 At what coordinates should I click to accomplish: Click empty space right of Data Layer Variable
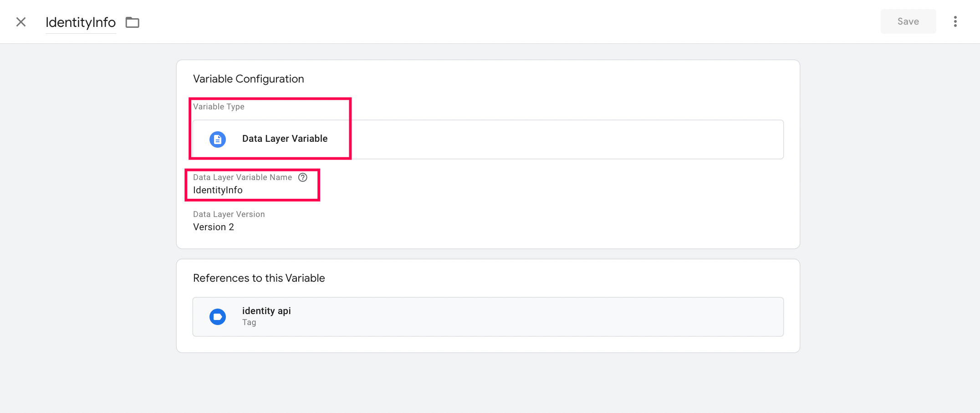click(546, 139)
